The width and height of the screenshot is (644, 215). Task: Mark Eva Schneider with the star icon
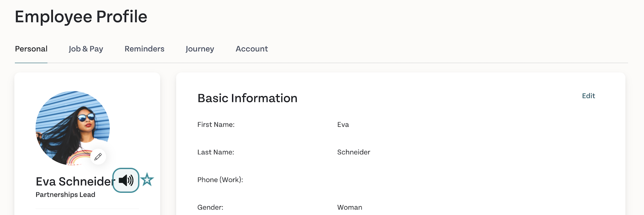pyautogui.click(x=147, y=180)
